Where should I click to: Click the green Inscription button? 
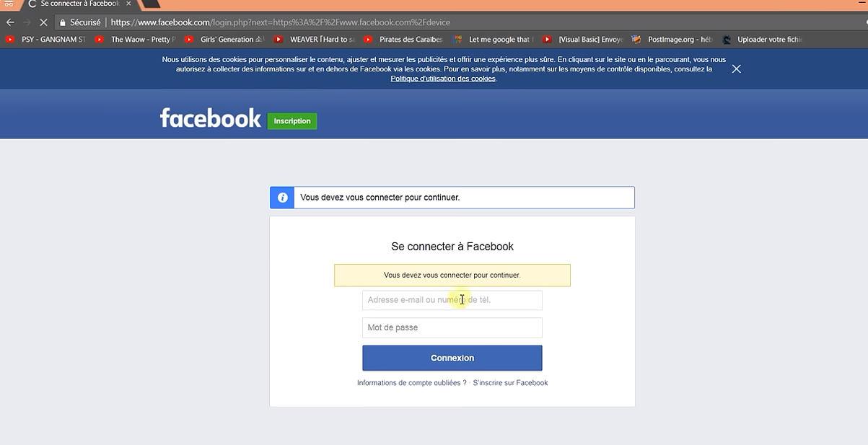(292, 121)
